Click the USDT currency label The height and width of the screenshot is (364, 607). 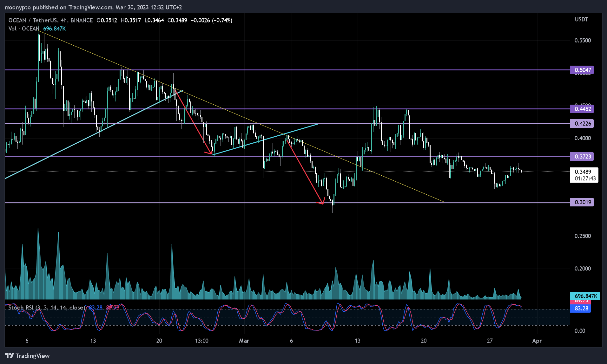coord(581,19)
